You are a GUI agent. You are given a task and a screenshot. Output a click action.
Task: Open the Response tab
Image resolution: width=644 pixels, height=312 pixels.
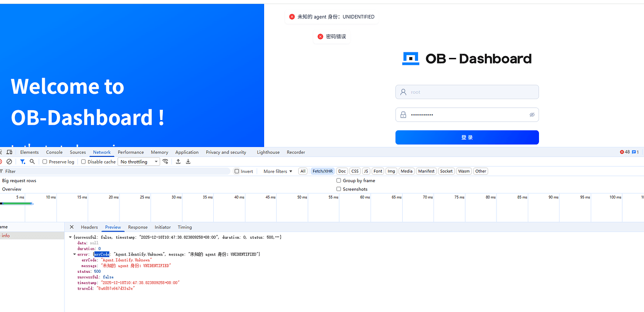138,227
